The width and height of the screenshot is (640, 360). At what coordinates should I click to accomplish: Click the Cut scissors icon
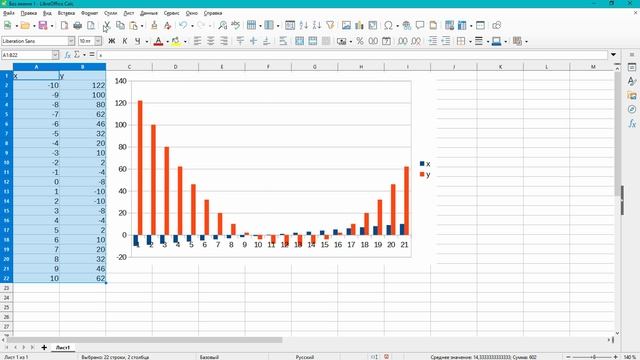[x=107, y=25]
